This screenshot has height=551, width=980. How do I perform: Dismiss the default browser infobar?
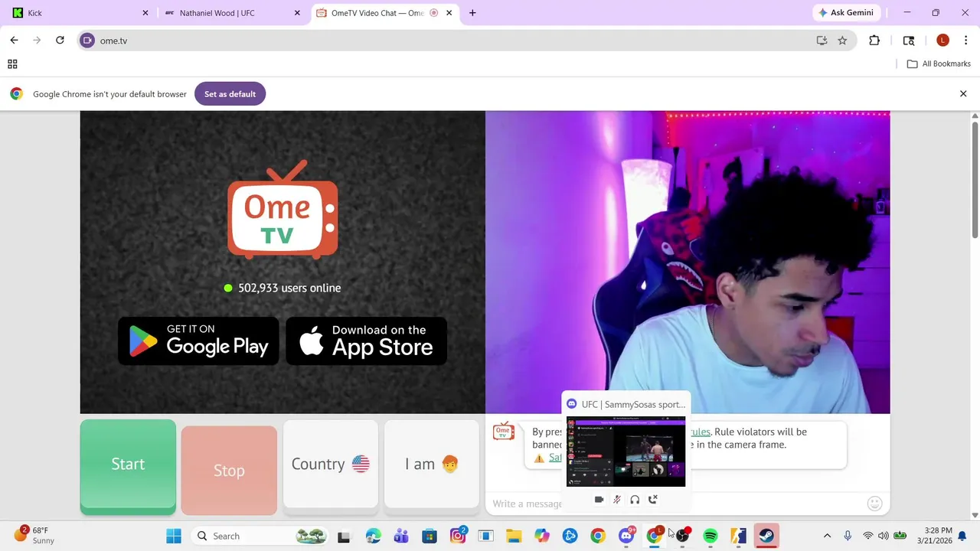pos(963,93)
